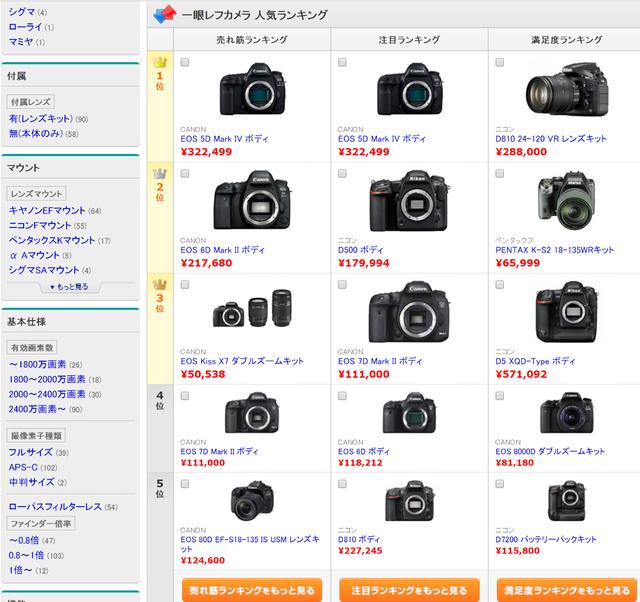
Task: Expand もっと見る under マウント
Action: [69, 287]
